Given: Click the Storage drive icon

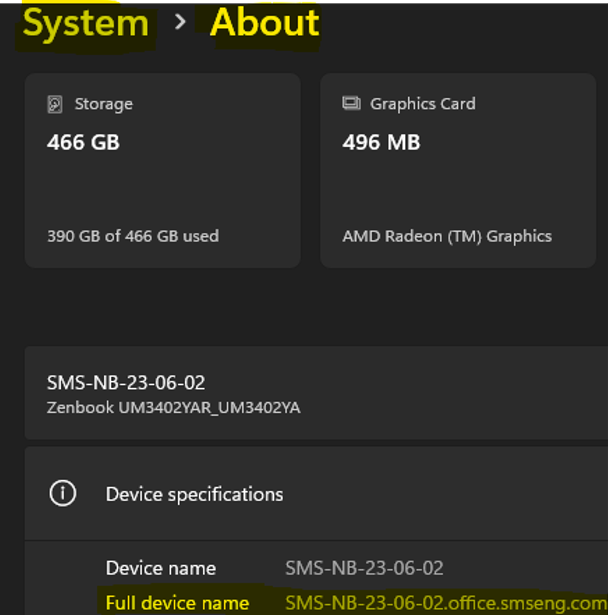Looking at the screenshot, I should click(55, 104).
